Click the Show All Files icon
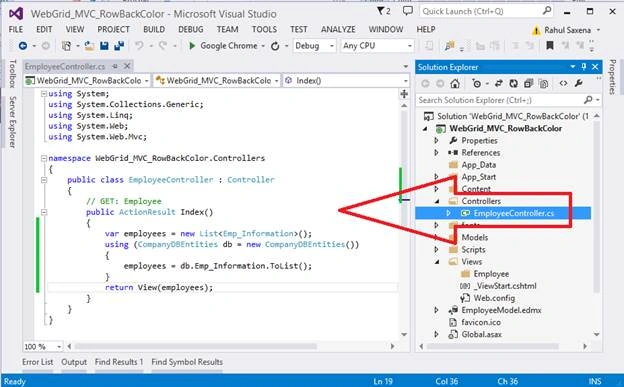 tap(543, 84)
